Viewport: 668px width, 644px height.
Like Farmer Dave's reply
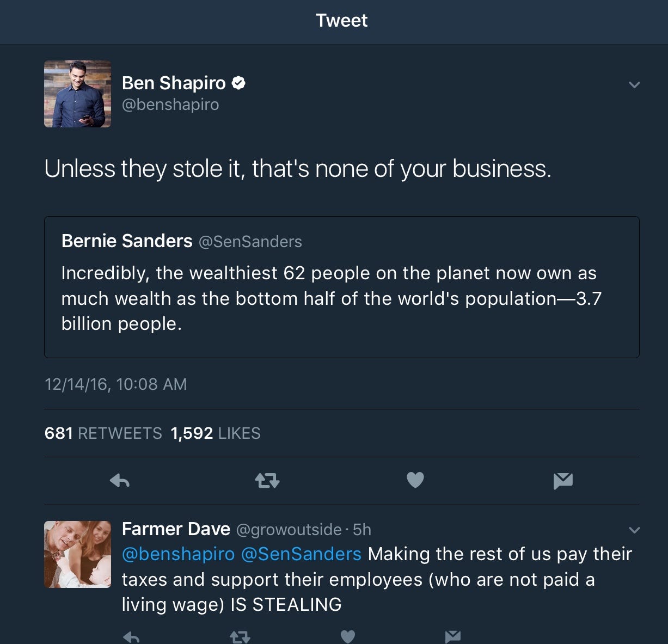(x=348, y=636)
